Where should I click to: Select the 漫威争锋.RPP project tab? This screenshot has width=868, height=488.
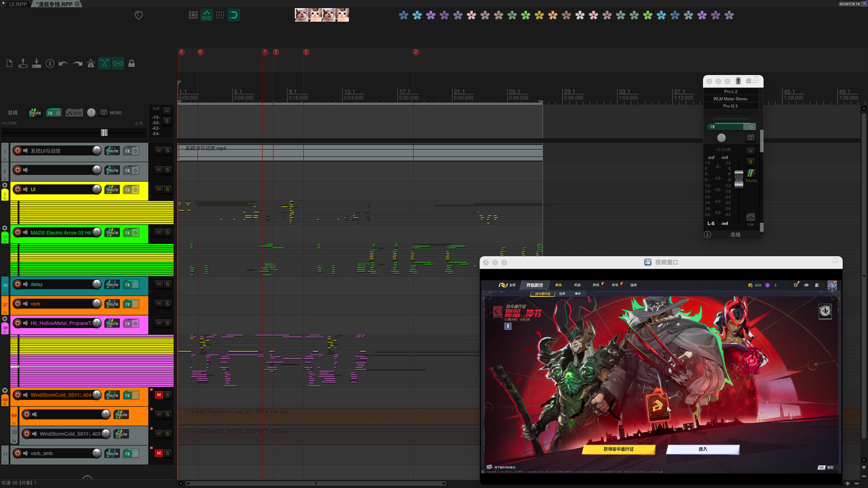coord(55,4)
